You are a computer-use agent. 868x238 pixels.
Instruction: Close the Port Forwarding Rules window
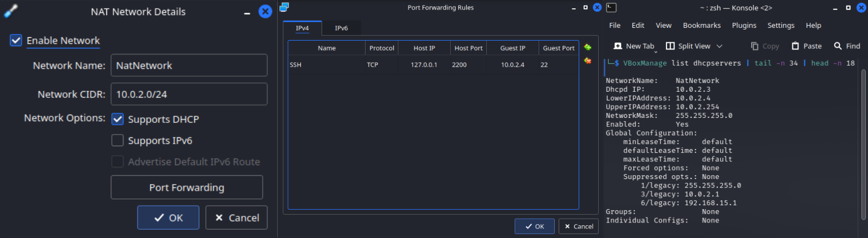coord(597,8)
